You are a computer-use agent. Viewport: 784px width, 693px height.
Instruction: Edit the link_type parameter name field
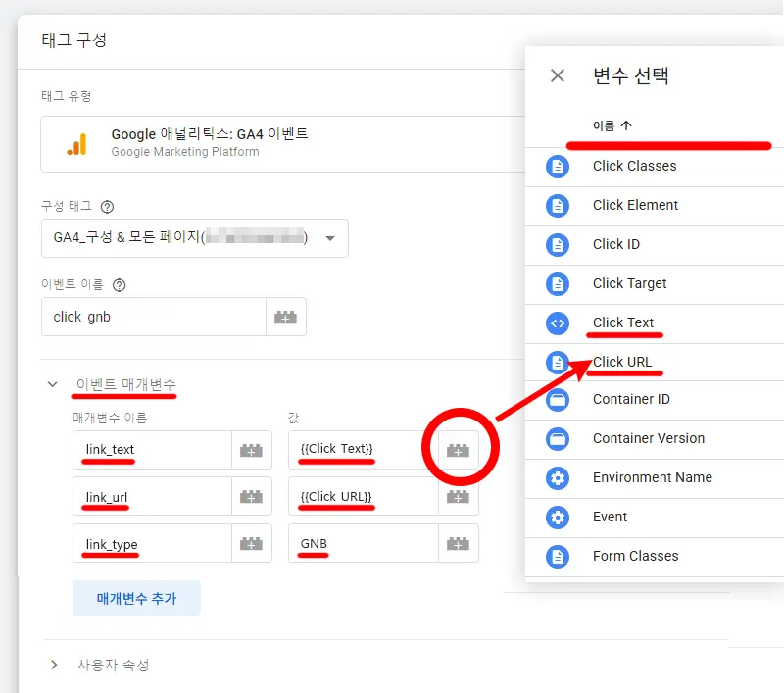tap(152, 543)
